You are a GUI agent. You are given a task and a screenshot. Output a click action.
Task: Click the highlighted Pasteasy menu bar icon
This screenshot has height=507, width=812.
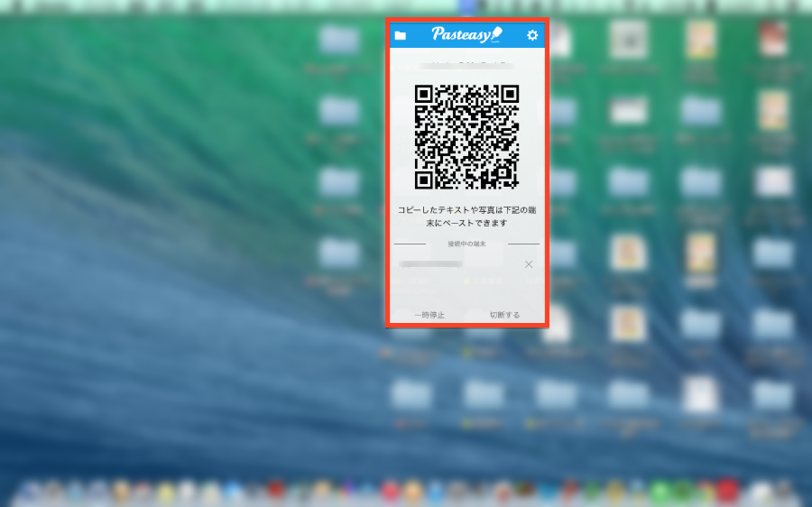click(x=467, y=6)
